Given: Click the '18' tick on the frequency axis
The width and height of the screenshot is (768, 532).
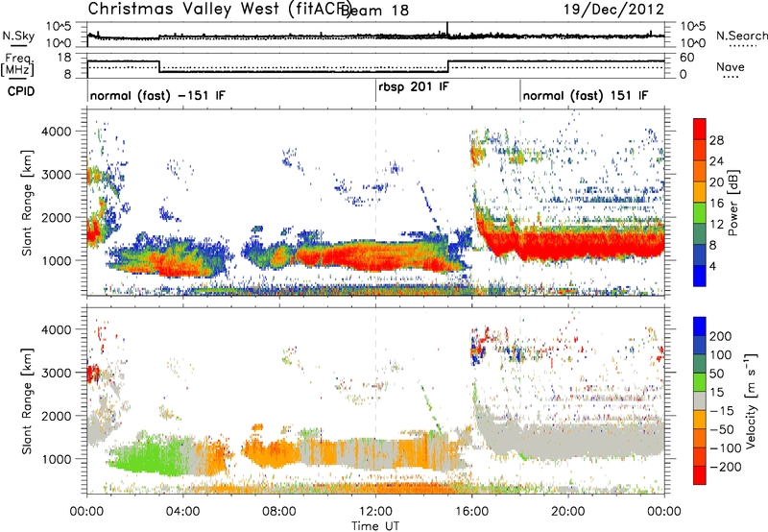Looking at the screenshot, I should click(64, 58).
